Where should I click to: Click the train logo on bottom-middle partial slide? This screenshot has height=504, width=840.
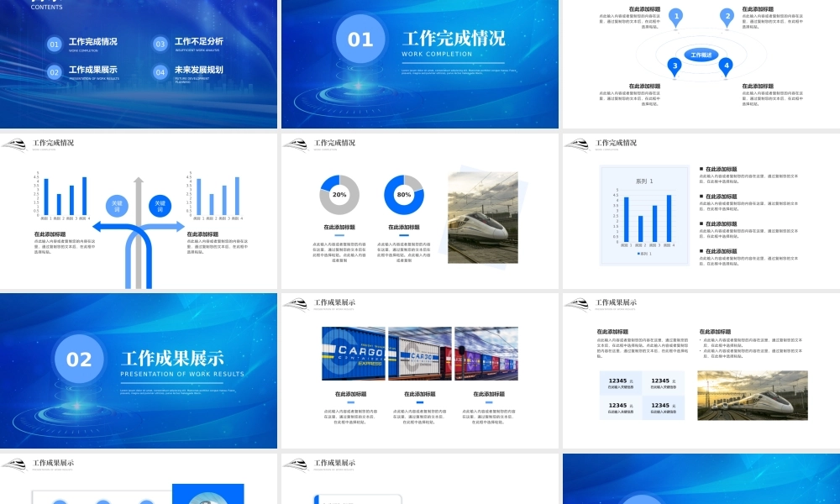pyautogui.click(x=296, y=465)
